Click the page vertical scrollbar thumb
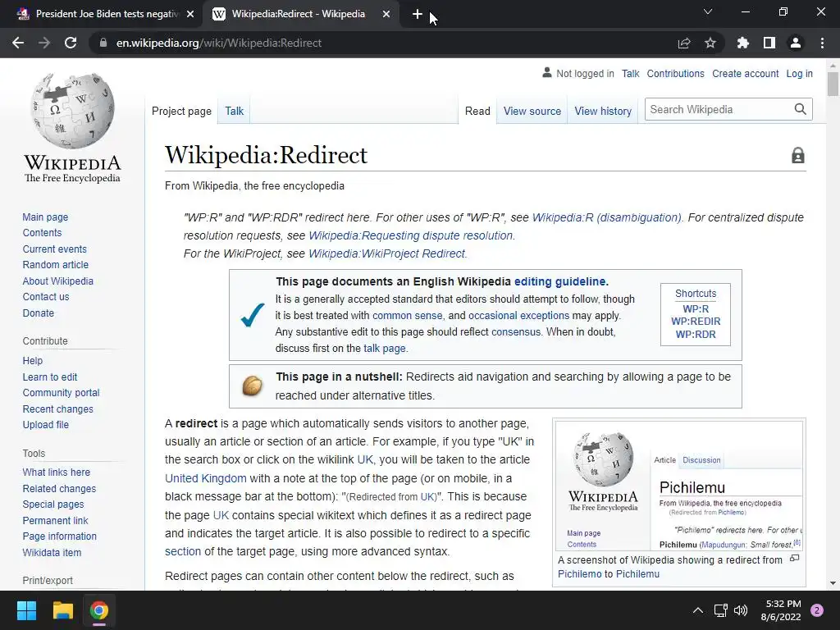The width and height of the screenshot is (840, 630). [833, 84]
